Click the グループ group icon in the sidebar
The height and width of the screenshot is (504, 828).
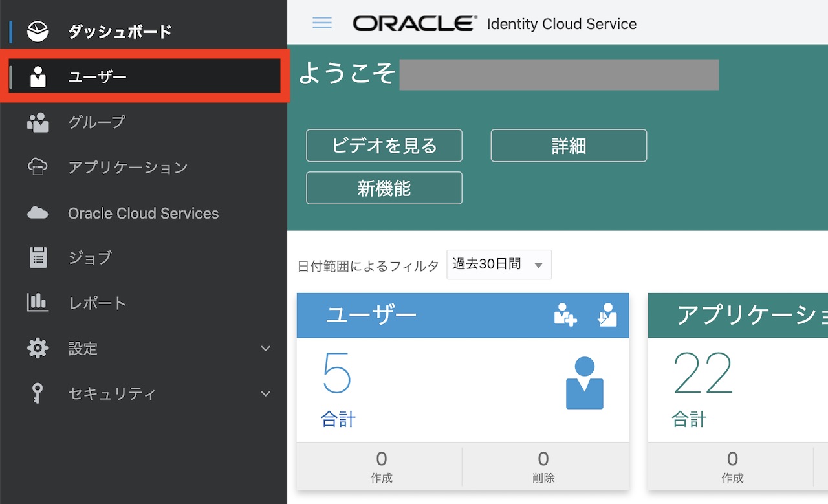38,122
